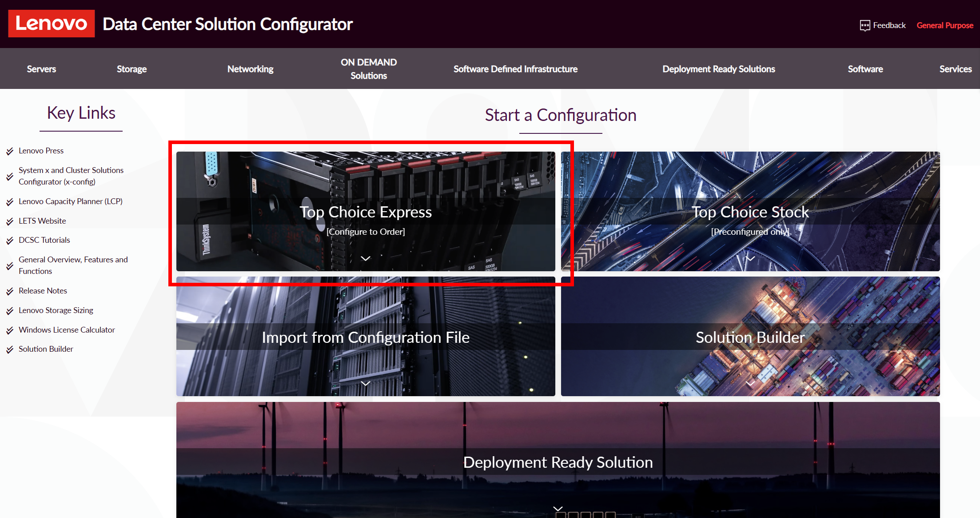Open the Lenovo Press link

[41, 151]
